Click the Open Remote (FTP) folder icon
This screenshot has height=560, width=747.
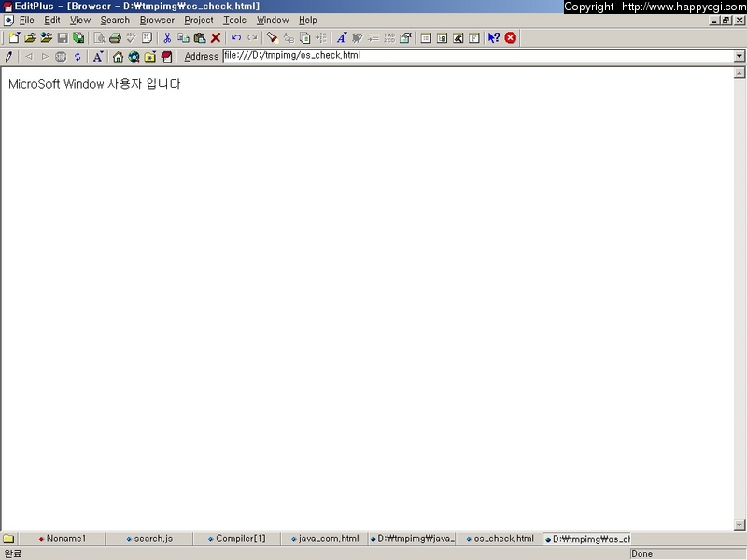tap(46, 38)
